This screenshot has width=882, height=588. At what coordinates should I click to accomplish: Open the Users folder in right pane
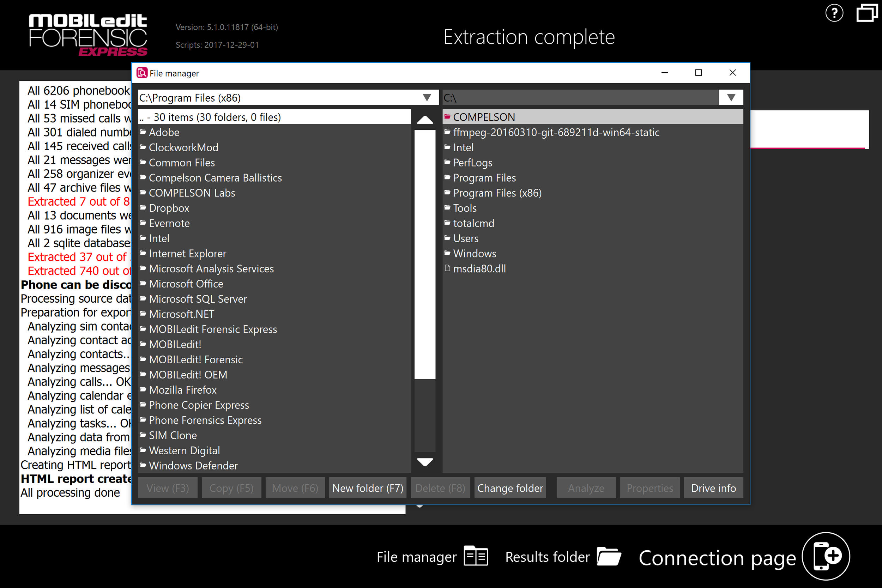pyautogui.click(x=465, y=238)
